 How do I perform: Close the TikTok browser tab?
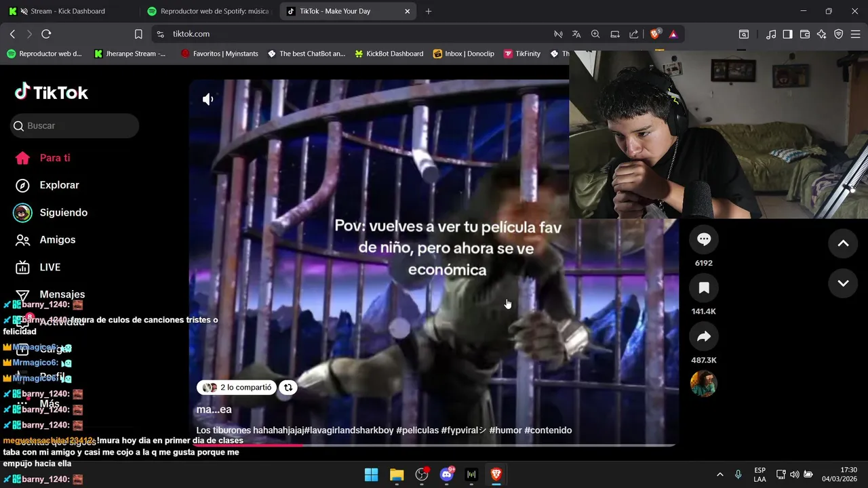[x=407, y=12]
